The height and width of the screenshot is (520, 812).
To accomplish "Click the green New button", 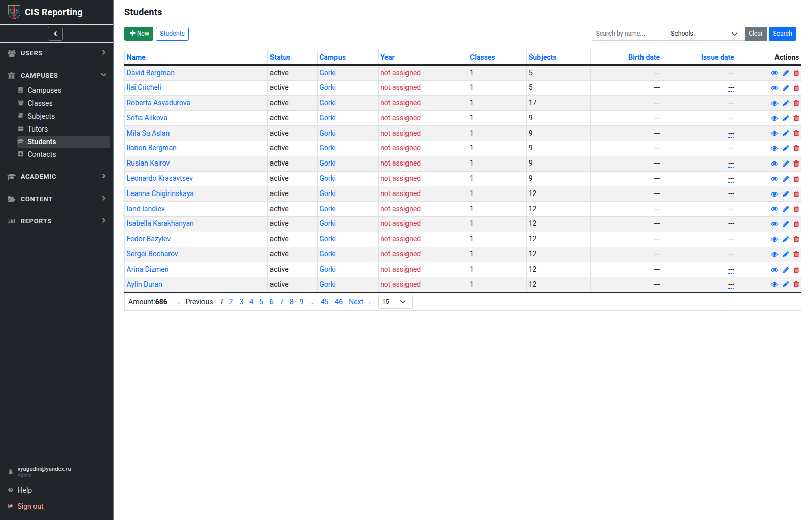I will 139,34.
